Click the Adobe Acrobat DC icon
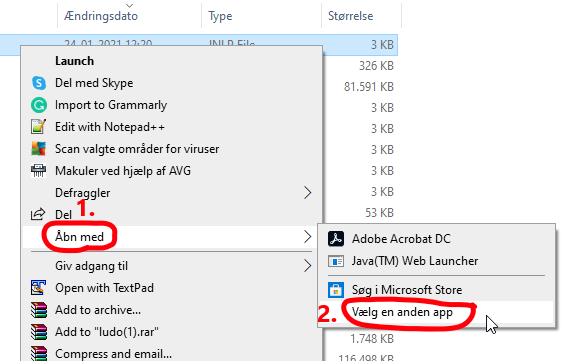The width and height of the screenshot is (564, 361). (x=336, y=239)
